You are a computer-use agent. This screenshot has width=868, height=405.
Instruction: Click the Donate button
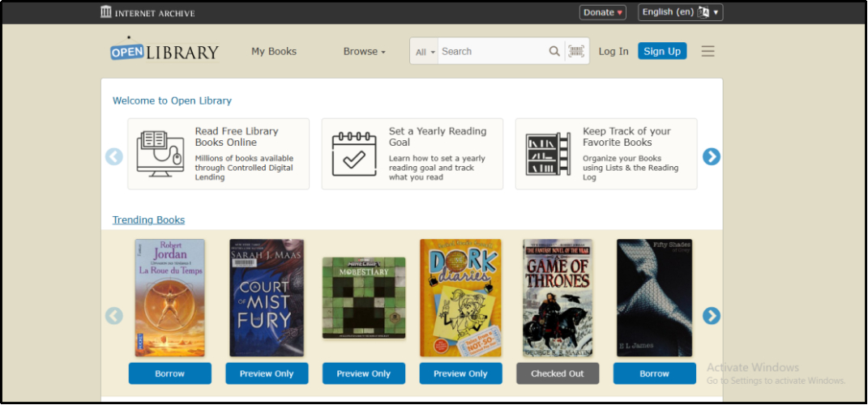[x=603, y=12]
